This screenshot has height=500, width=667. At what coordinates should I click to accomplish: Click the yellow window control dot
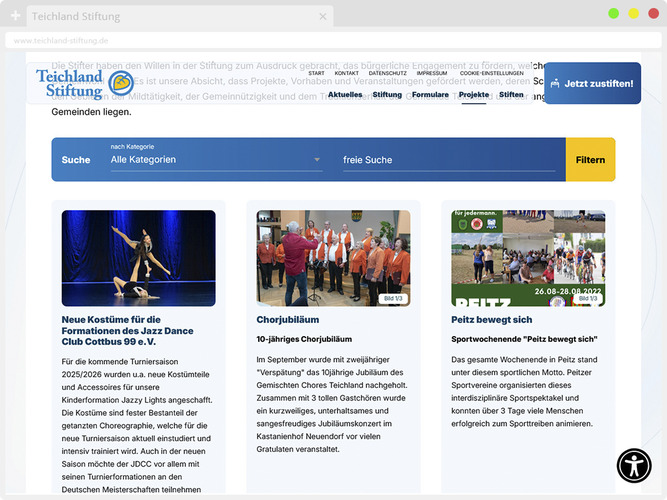(633, 13)
